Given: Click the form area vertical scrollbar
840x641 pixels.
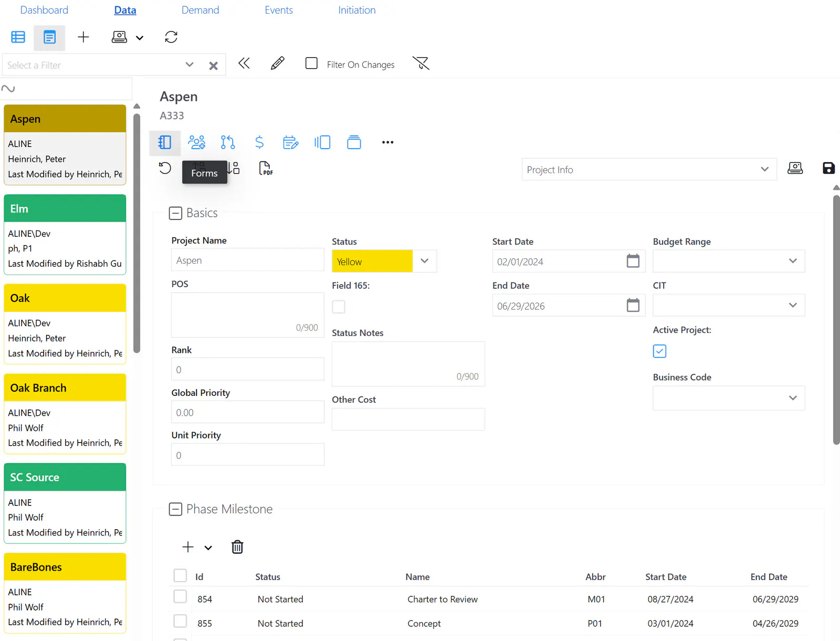Looking at the screenshot, I should [836, 320].
